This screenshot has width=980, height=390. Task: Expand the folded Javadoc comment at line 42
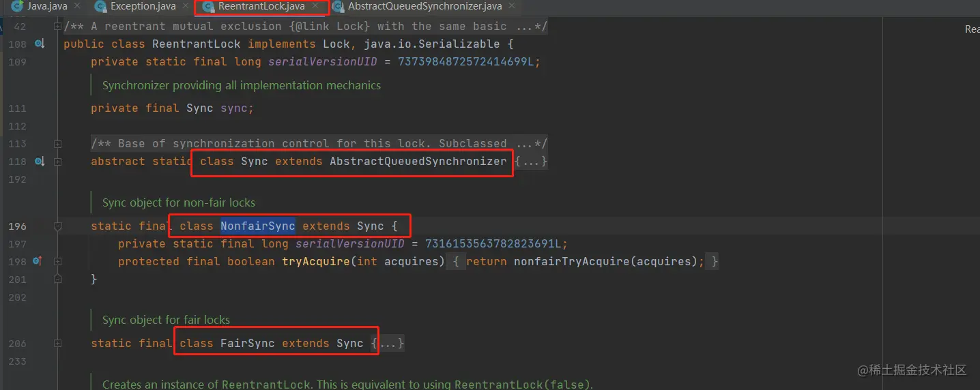click(x=58, y=27)
